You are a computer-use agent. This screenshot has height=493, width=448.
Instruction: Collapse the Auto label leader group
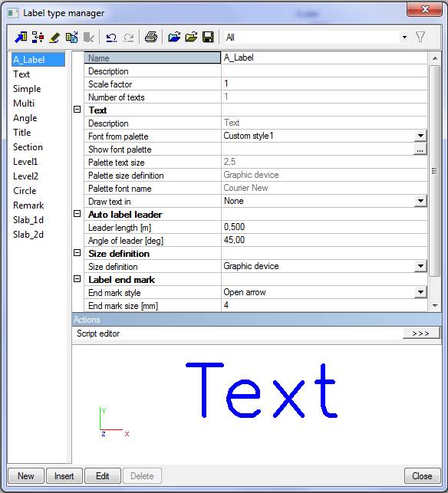77,214
